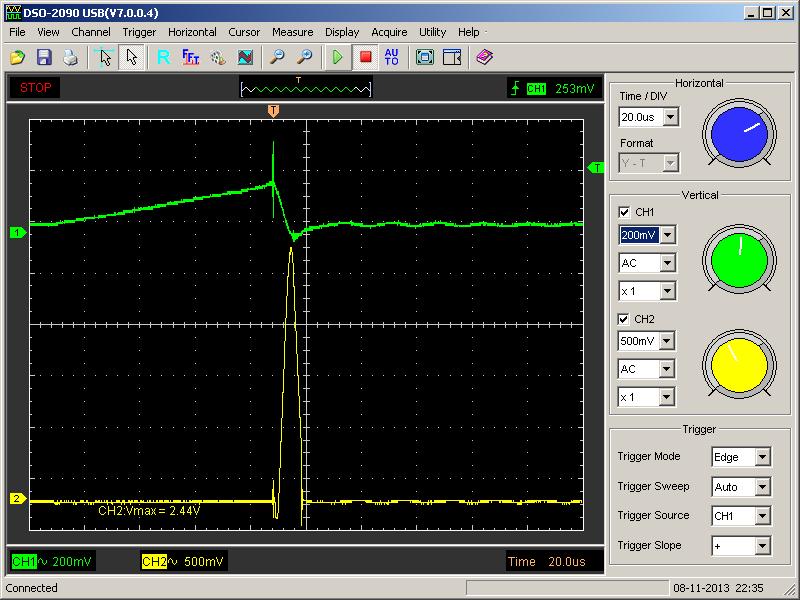Click the DSO-2090 application title icon
Screen dimensions: 800x600
13,13
